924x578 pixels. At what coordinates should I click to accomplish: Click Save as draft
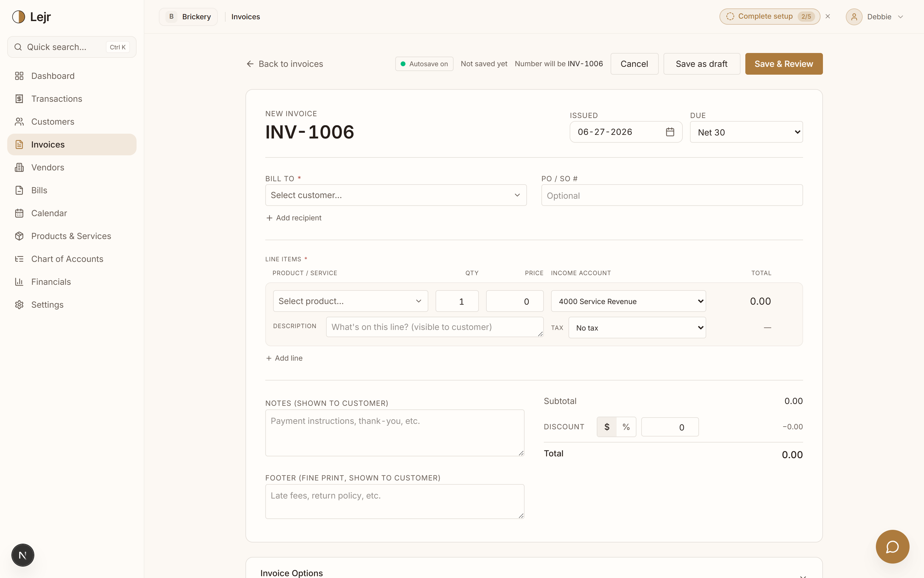pos(702,64)
